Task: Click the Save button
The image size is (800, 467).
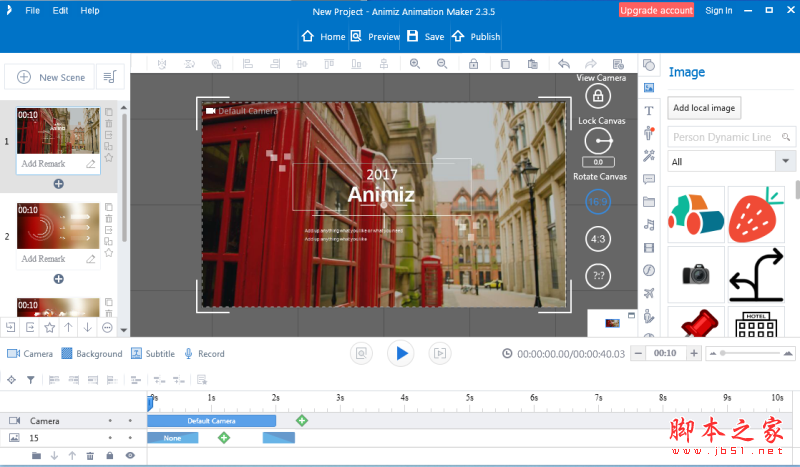Action: coord(426,36)
